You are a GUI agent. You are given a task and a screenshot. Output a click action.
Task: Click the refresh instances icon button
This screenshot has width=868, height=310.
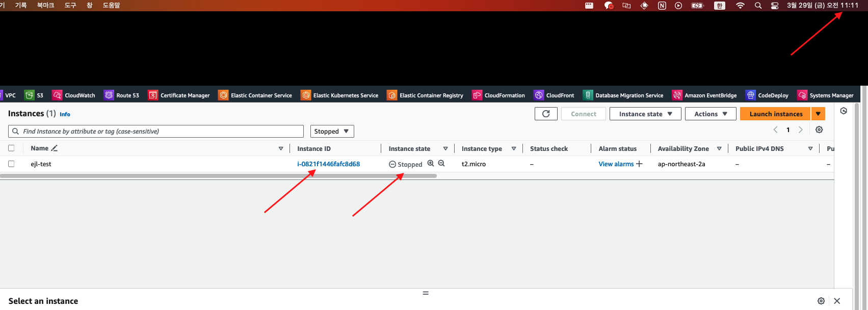tap(546, 114)
